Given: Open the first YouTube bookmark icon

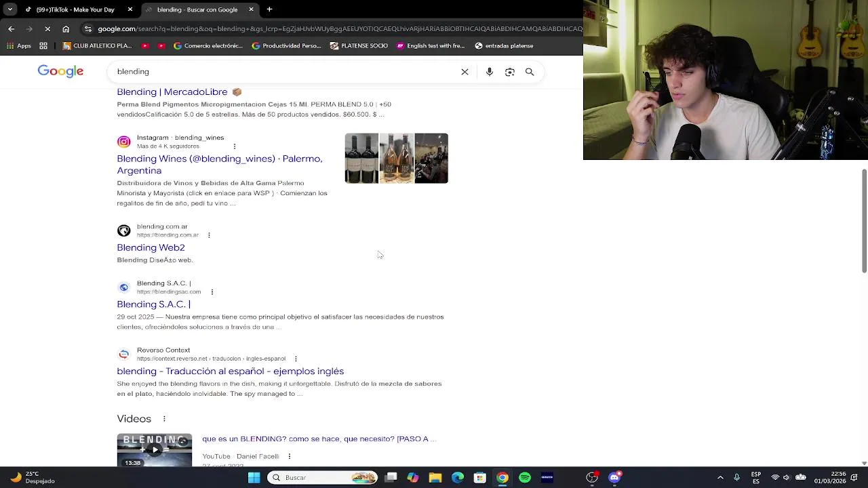Looking at the screenshot, I should [x=145, y=45].
